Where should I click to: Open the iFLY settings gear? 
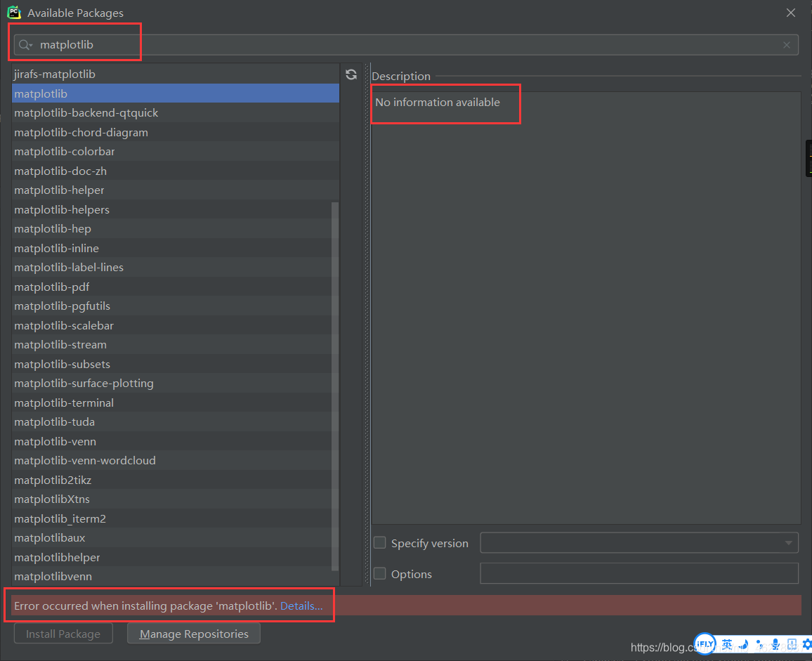tap(807, 644)
